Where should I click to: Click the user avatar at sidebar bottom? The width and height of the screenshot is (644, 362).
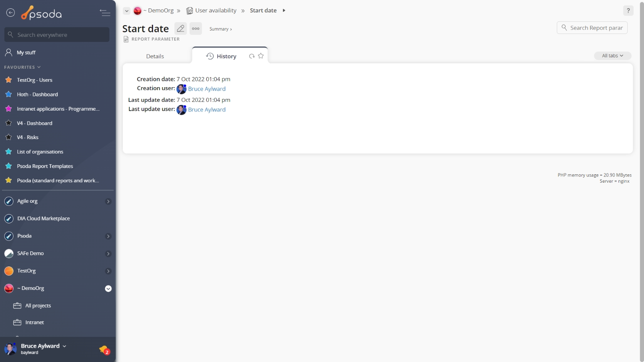pyautogui.click(x=10, y=349)
